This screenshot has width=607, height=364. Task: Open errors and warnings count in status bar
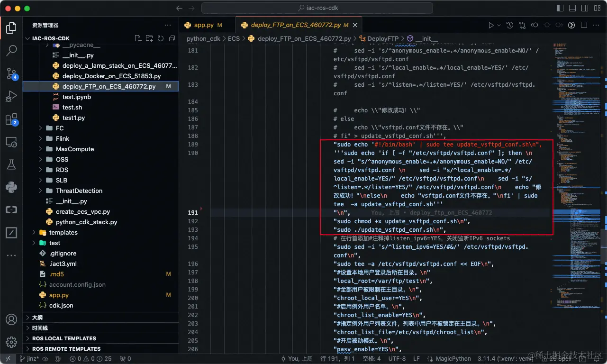pos(90,359)
